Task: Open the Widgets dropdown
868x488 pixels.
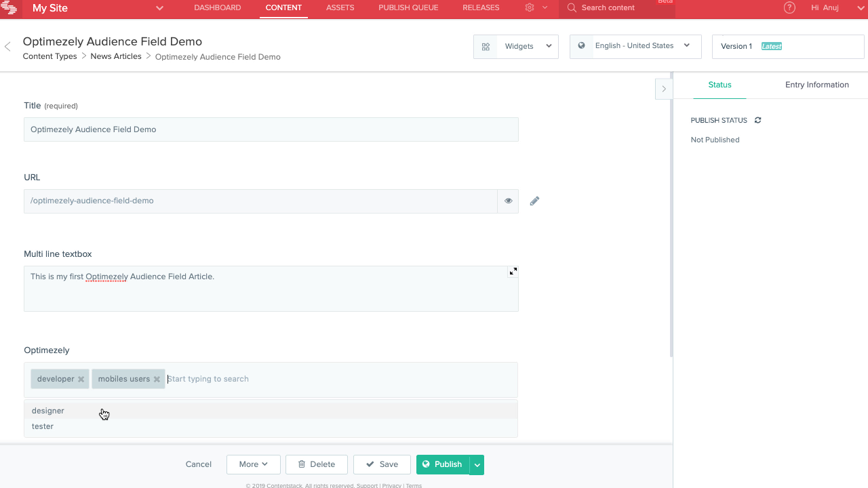Action: point(516,47)
